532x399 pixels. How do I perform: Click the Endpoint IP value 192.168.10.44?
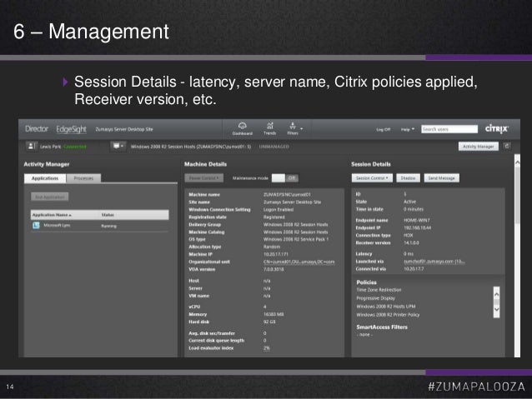point(417,227)
